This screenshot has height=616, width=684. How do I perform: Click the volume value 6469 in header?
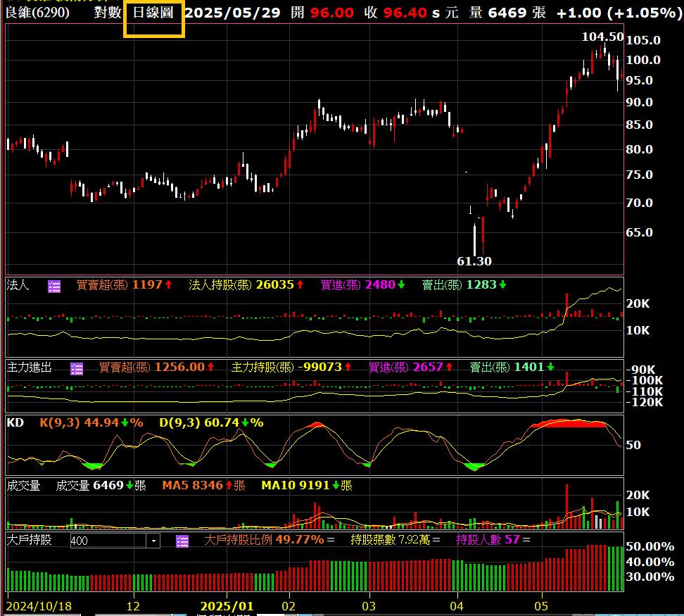point(507,13)
